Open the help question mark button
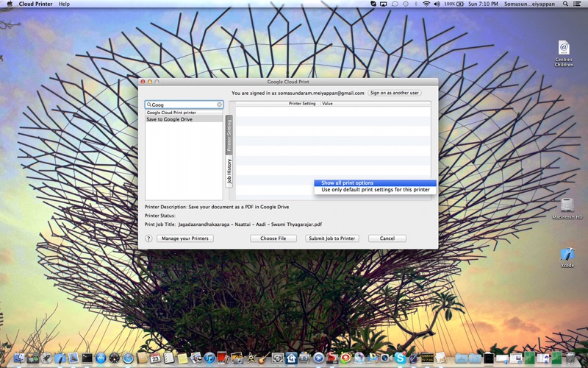This screenshot has height=368, width=588. 148,238
